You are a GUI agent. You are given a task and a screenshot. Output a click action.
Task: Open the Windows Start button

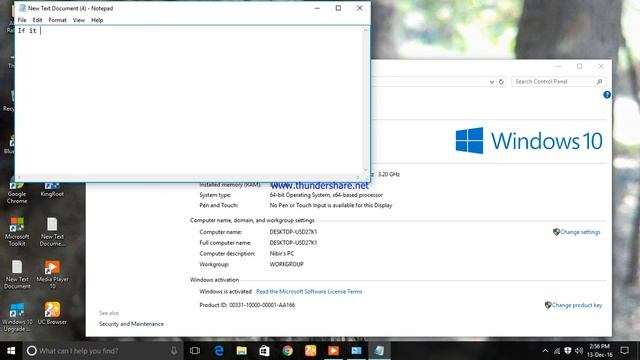point(11,351)
